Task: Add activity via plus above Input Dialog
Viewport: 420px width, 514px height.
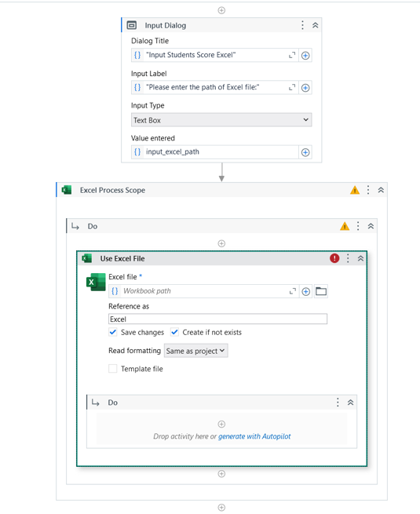Action: (221, 10)
